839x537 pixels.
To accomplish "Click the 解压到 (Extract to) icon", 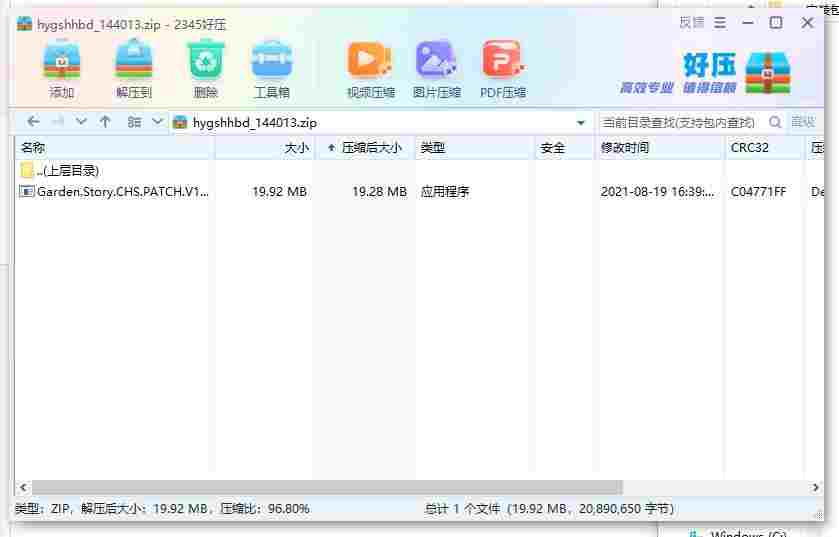I will [x=134, y=59].
